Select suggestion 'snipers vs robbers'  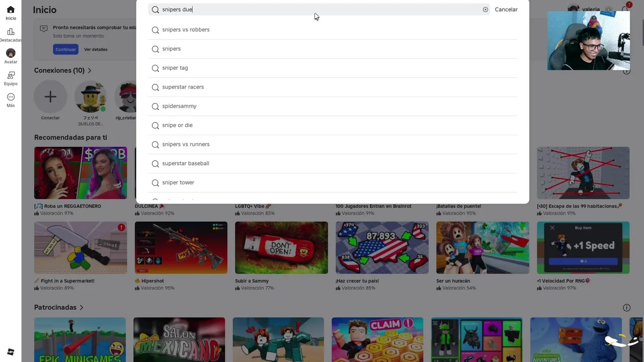pos(333,30)
